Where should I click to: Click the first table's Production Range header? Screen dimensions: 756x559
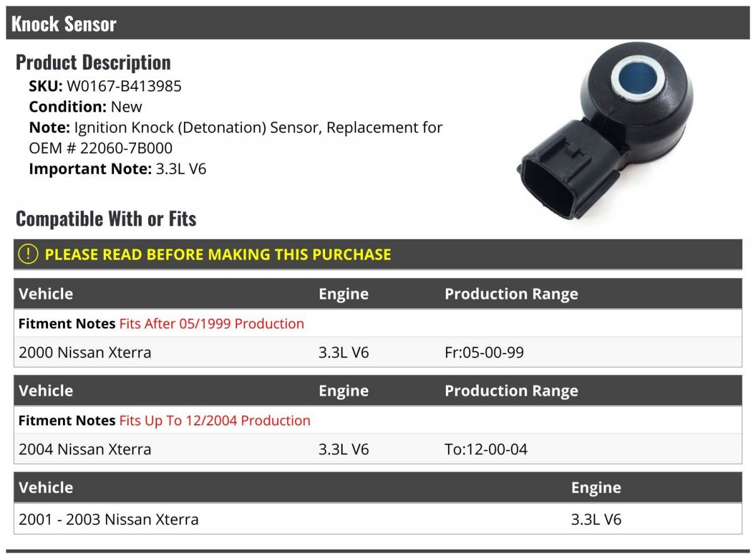512,294
